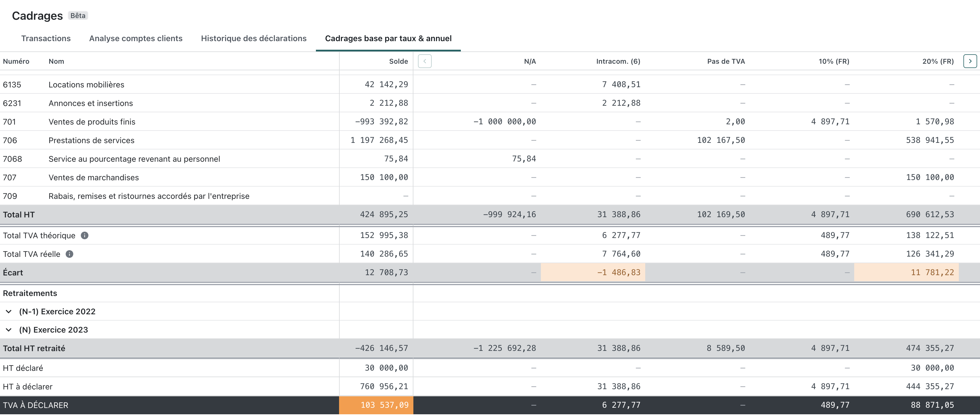Click the Solde column header
Viewport: 980px width, 420px height.
coord(398,62)
